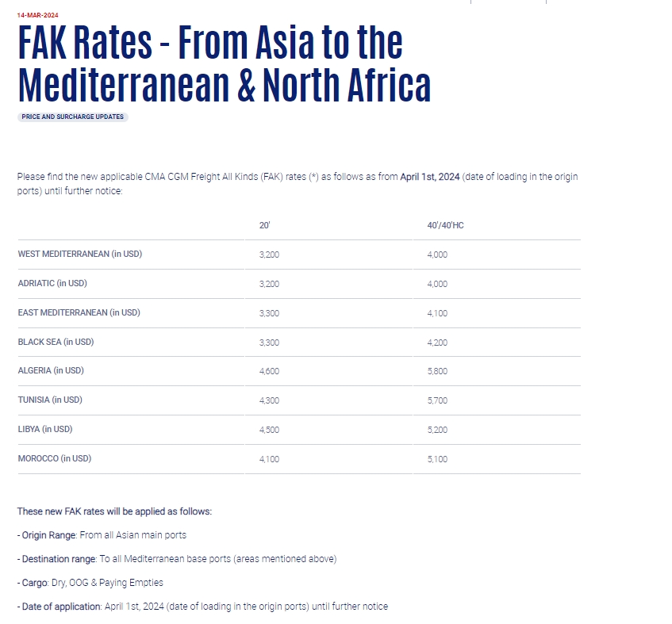Click the 20' column header
Screen dimensions: 672x624
tap(264, 225)
